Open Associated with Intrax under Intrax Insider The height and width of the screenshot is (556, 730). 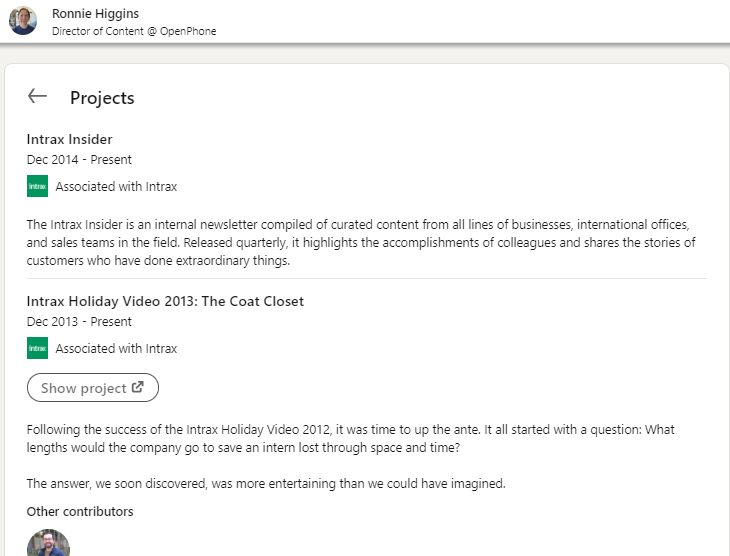point(116,187)
